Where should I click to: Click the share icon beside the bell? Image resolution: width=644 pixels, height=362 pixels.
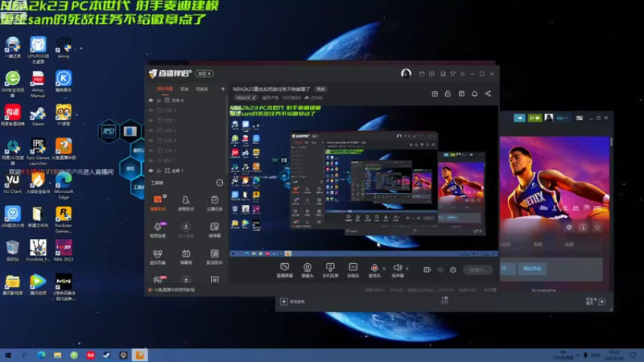coord(488,93)
